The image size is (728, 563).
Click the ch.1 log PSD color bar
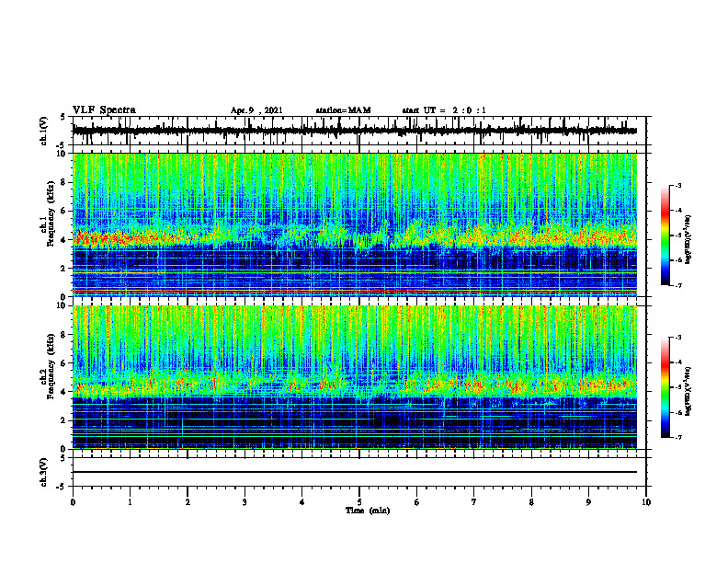coord(665,236)
